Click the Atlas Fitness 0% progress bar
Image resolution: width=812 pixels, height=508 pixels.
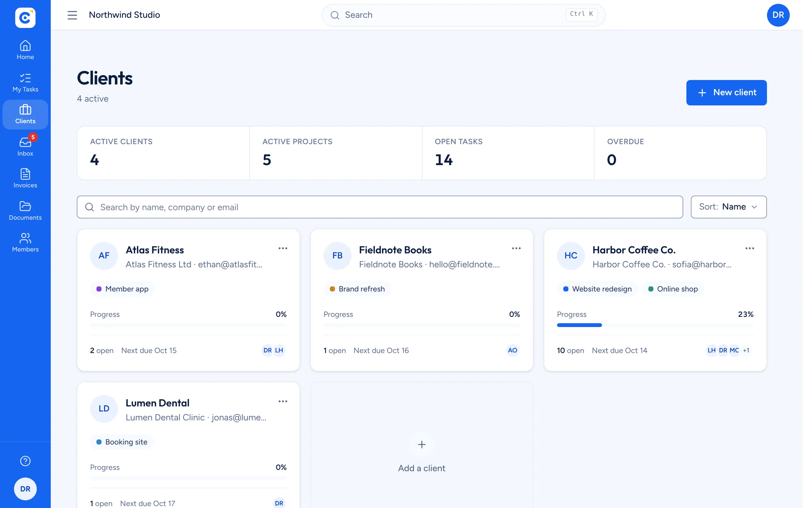[x=188, y=325]
